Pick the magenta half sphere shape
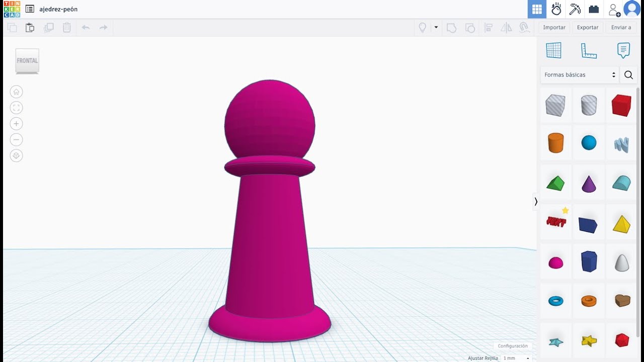 pos(555,262)
